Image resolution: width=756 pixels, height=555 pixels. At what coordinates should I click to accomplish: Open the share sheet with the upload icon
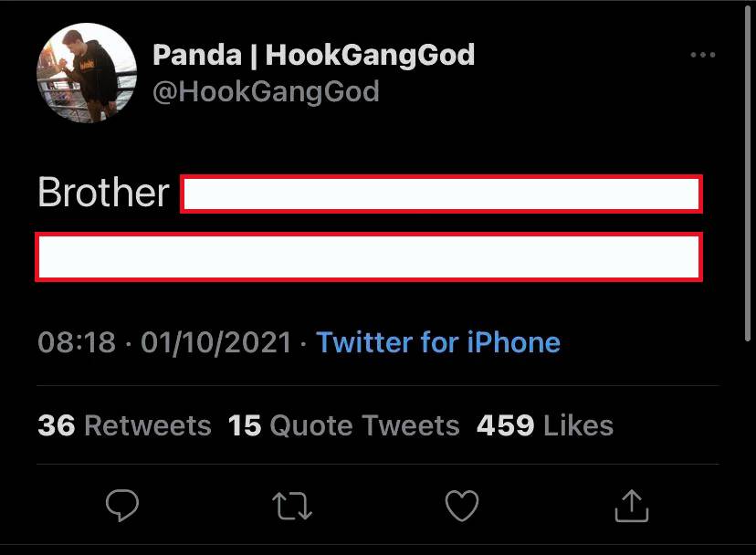tap(632, 505)
